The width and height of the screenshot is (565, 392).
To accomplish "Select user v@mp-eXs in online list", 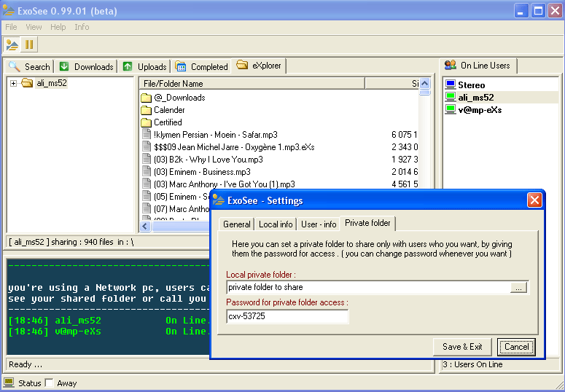I will click(x=480, y=110).
